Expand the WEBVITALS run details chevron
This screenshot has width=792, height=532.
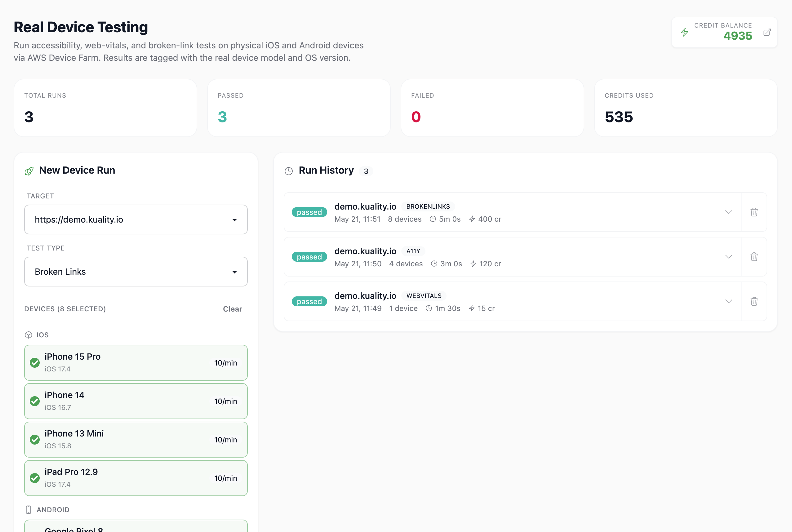pyautogui.click(x=728, y=301)
